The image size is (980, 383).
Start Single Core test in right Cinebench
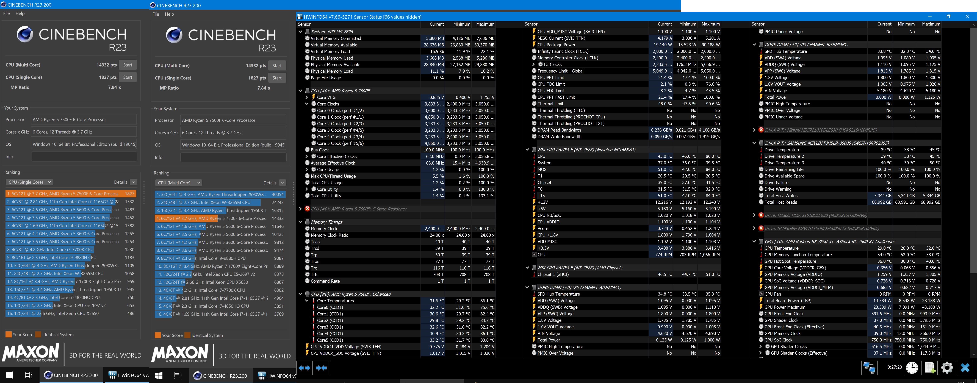tap(277, 78)
